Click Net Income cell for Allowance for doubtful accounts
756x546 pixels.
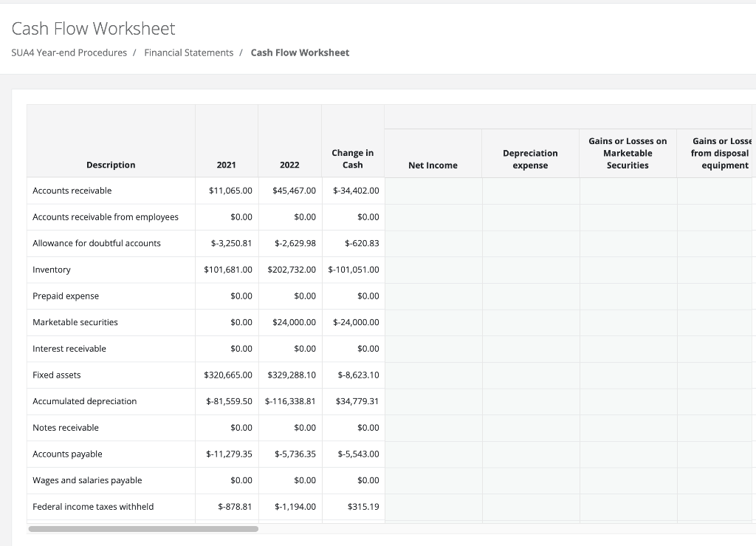[433, 243]
